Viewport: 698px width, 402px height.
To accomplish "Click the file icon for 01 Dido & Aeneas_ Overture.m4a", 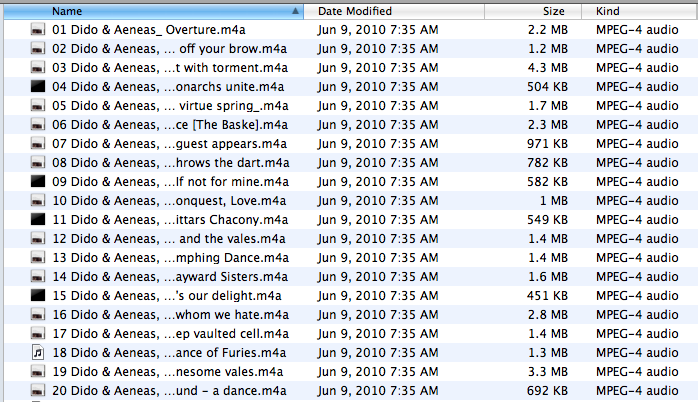I will click(x=38, y=29).
